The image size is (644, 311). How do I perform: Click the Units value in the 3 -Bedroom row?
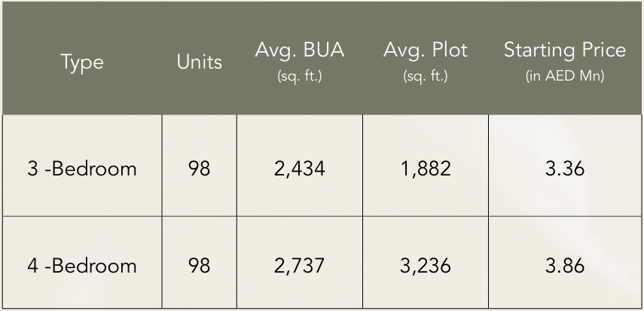[199, 168]
